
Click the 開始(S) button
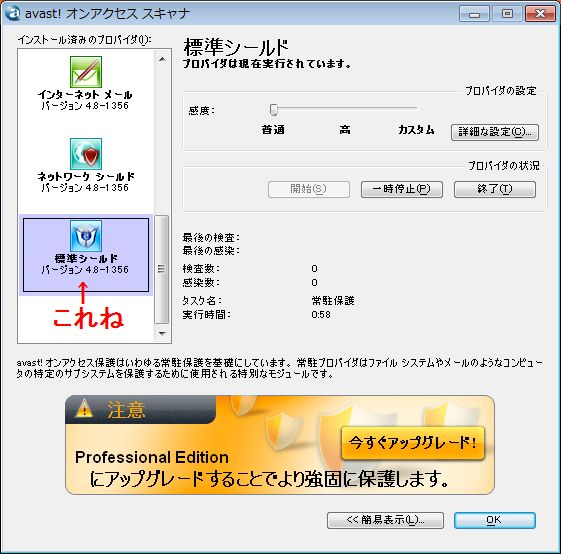(x=309, y=189)
